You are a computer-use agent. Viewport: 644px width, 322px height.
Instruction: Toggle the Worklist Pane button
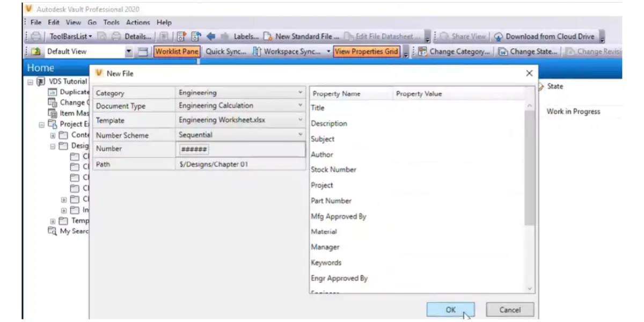click(x=177, y=52)
